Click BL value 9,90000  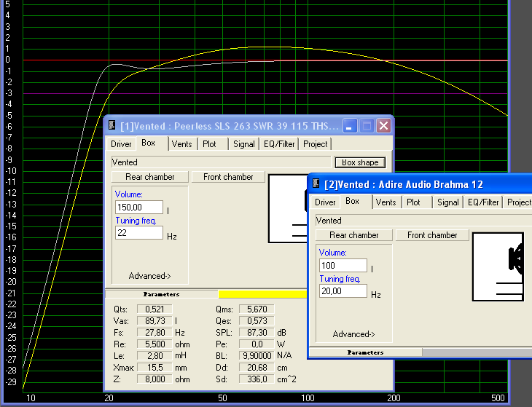tap(257, 356)
